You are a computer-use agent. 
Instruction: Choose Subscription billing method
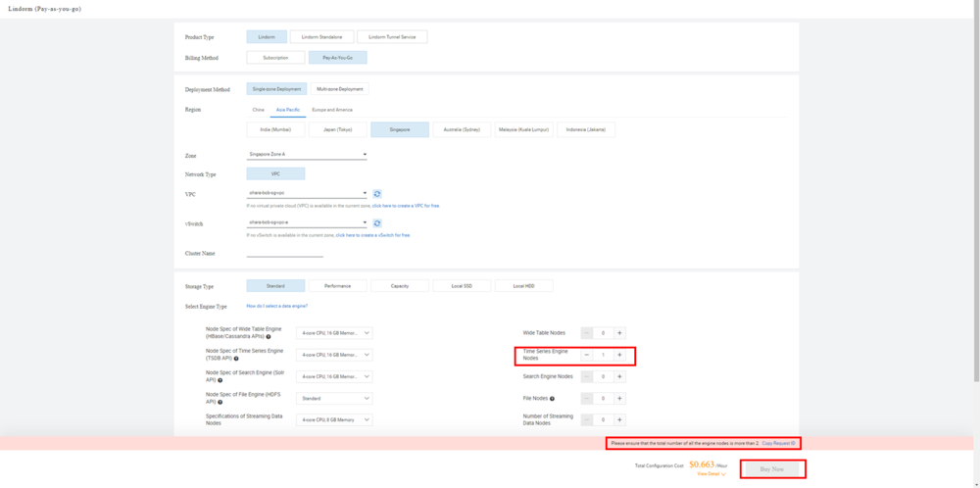[275, 58]
